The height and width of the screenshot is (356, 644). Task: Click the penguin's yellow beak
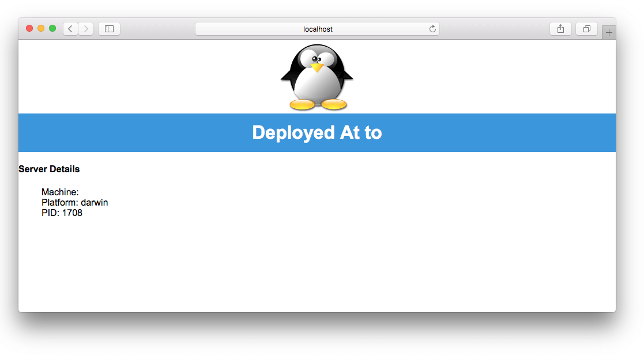click(317, 67)
